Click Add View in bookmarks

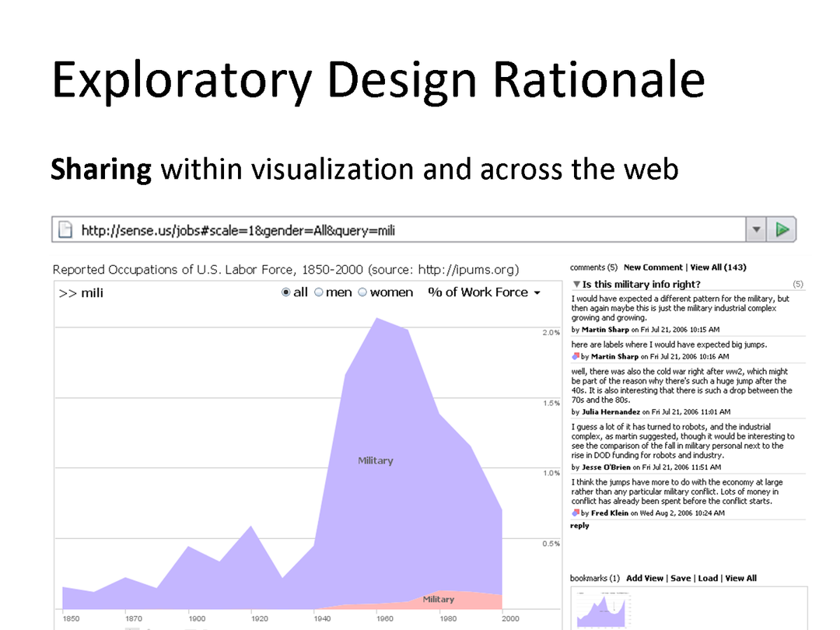click(x=645, y=579)
